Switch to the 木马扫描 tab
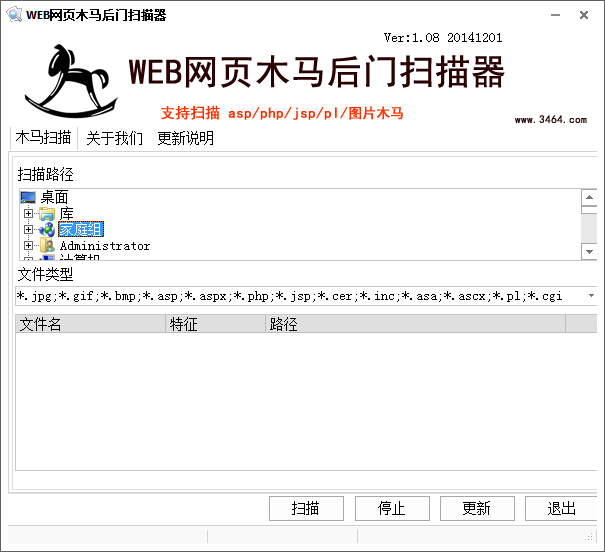Viewport: 605px width, 552px height. tap(43, 138)
